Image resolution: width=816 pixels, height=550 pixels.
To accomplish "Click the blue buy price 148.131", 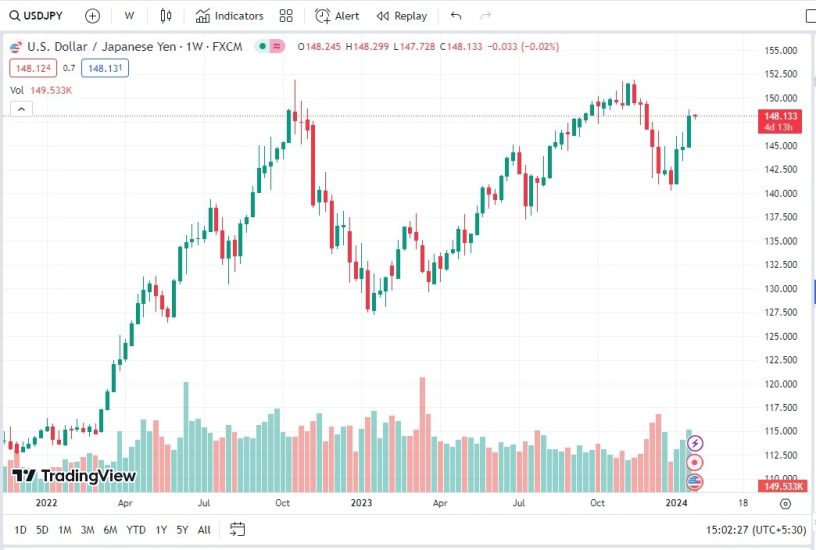I will click(x=105, y=68).
